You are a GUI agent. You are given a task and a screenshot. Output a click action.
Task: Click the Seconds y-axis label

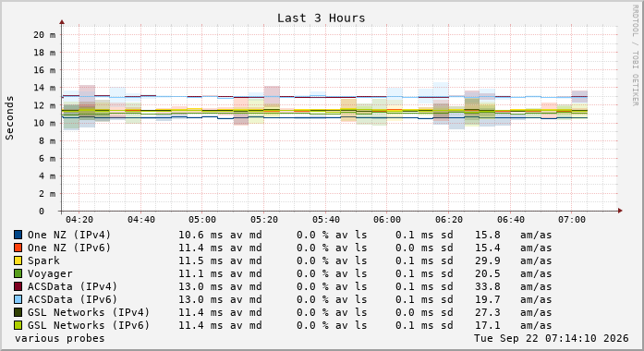9,118
